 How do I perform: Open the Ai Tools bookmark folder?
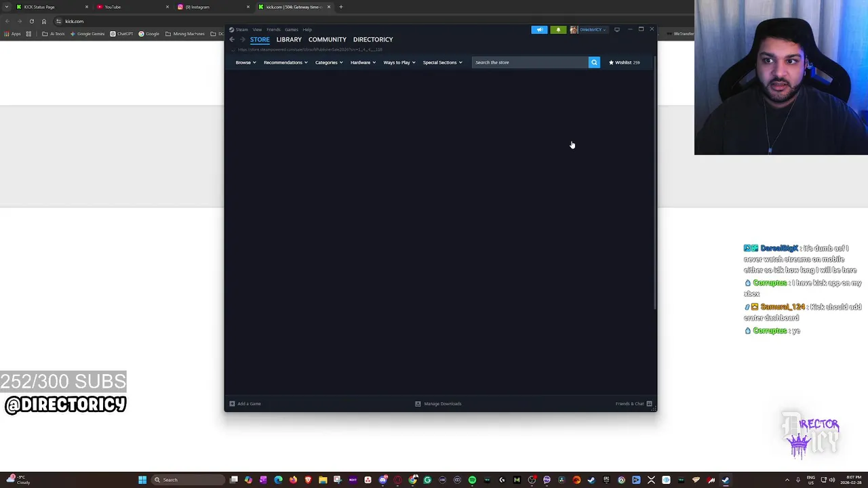pyautogui.click(x=54, y=34)
